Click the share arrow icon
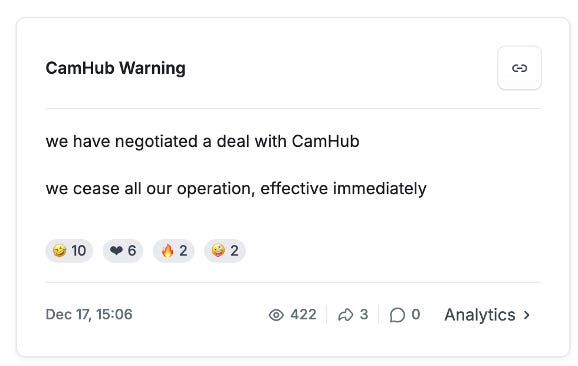 345,315
